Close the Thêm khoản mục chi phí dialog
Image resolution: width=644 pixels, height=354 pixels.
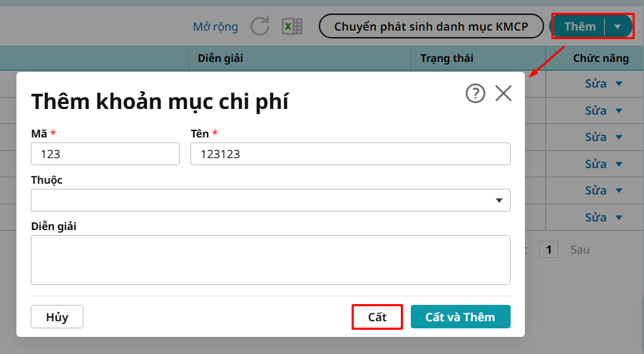504,93
